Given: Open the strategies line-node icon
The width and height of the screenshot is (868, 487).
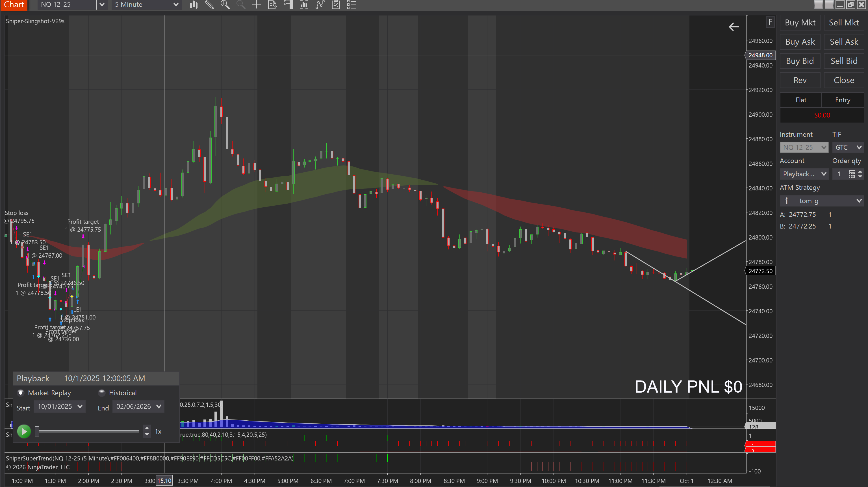Looking at the screenshot, I should [x=320, y=5].
